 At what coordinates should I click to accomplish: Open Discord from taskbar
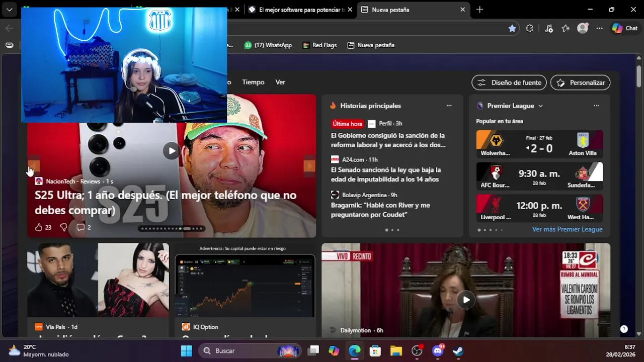click(x=438, y=350)
